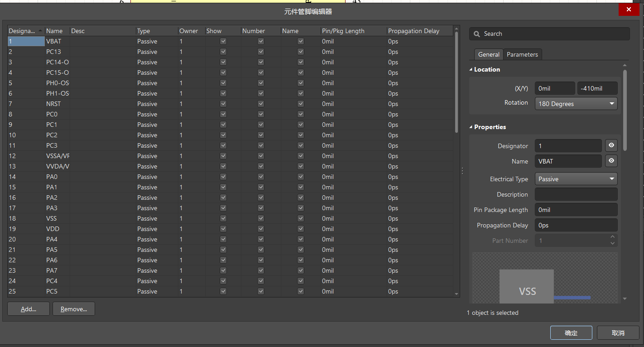Toggle Number checkbox for VSS row
This screenshot has height=347, width=644.
pyautogui.click(x=261, y=218)
